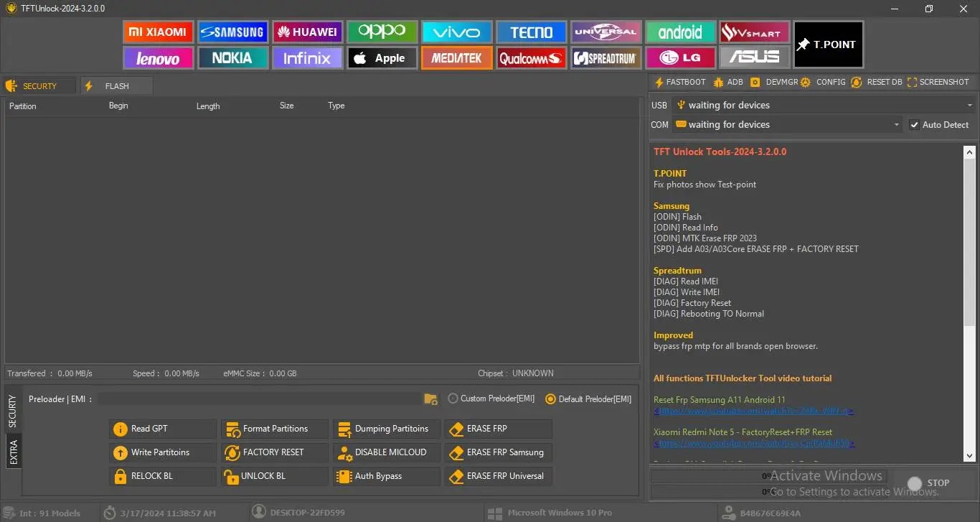980x522 pixels.
Task: Open the vertical SECURITY side tab
Action: coord(14,412)
